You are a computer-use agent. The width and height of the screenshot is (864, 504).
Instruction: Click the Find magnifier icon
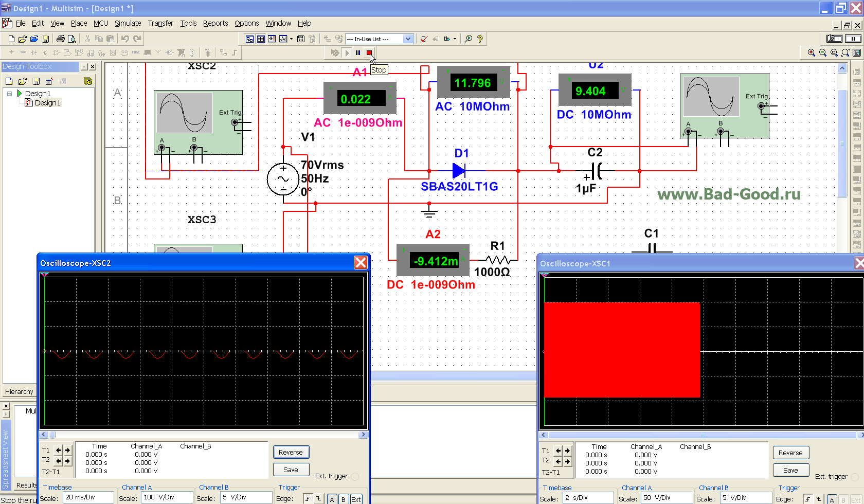click(468, 39)
